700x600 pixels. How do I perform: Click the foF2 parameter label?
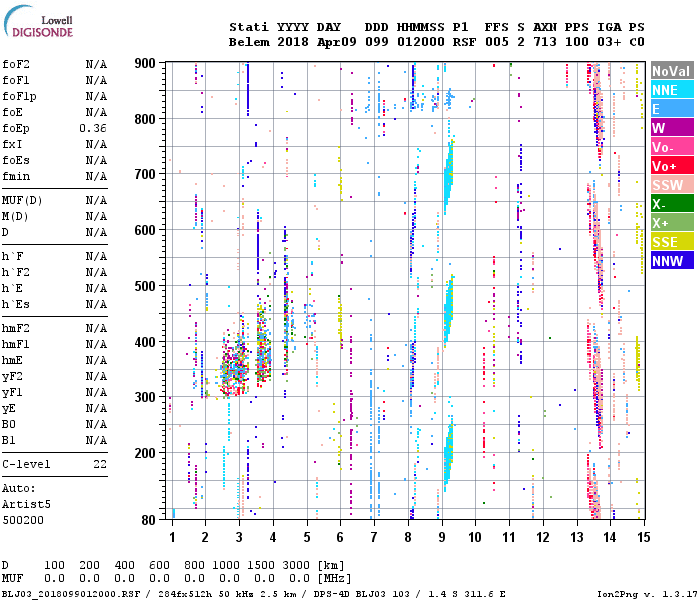[x=16, y=64]
